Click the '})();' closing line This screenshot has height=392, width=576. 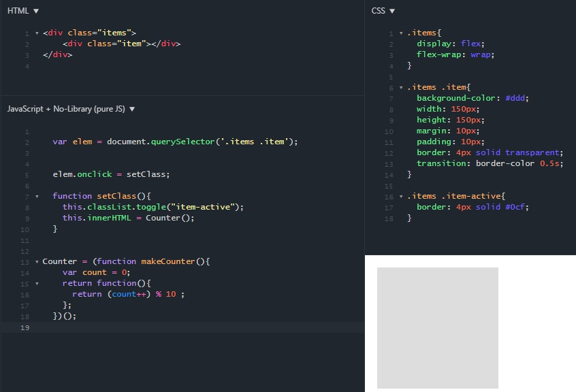pos(64,316)
